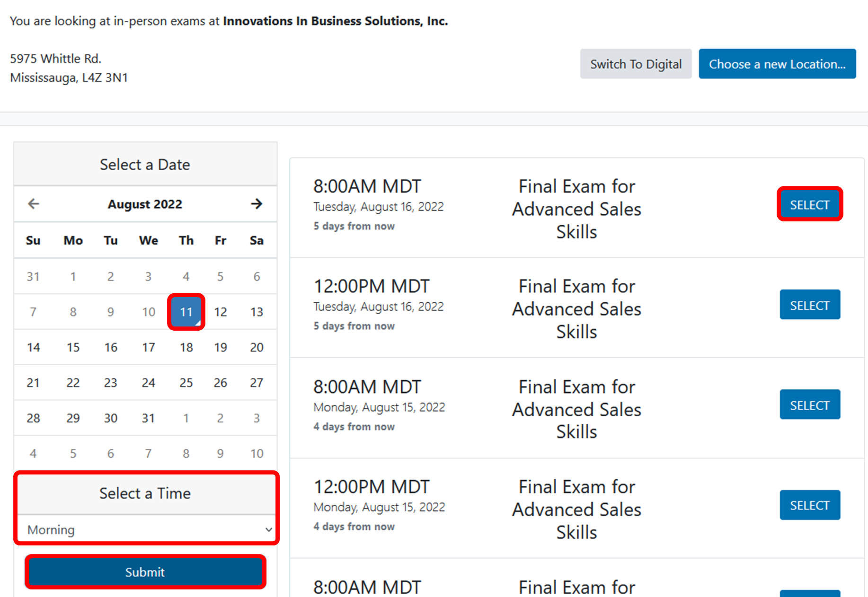
Task: Click the Submit button
Action: coord(145,572)
